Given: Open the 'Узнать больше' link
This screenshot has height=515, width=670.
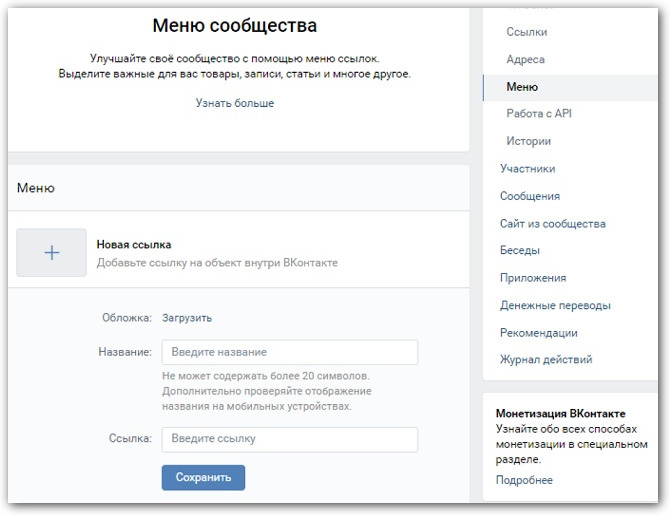Looking at the screenshot, I should tap(235, 103).
